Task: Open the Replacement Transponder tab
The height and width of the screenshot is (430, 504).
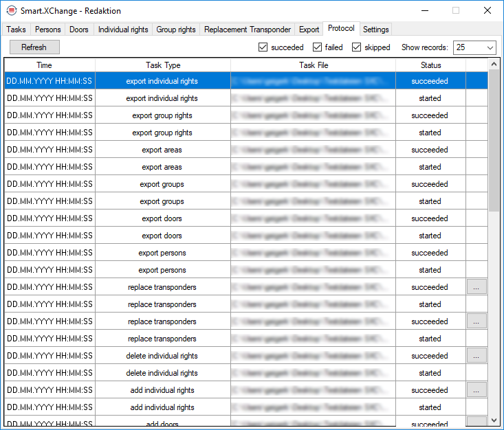Action: [x=248, y=30]
